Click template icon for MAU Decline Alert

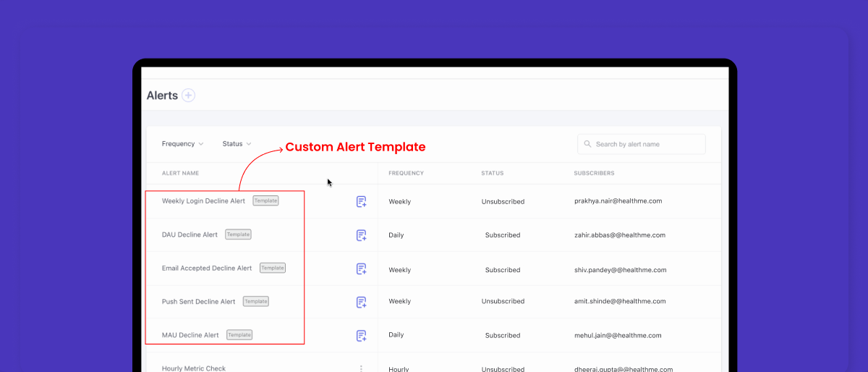(x=362, y=336)
